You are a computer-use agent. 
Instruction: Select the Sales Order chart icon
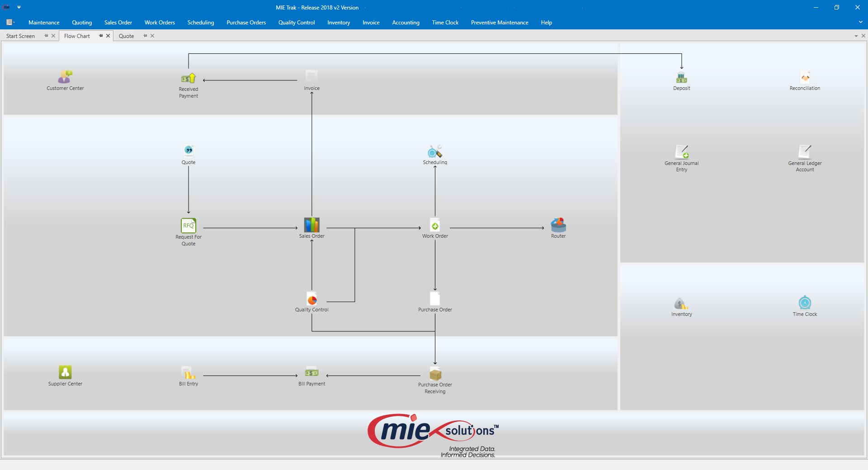311,225
